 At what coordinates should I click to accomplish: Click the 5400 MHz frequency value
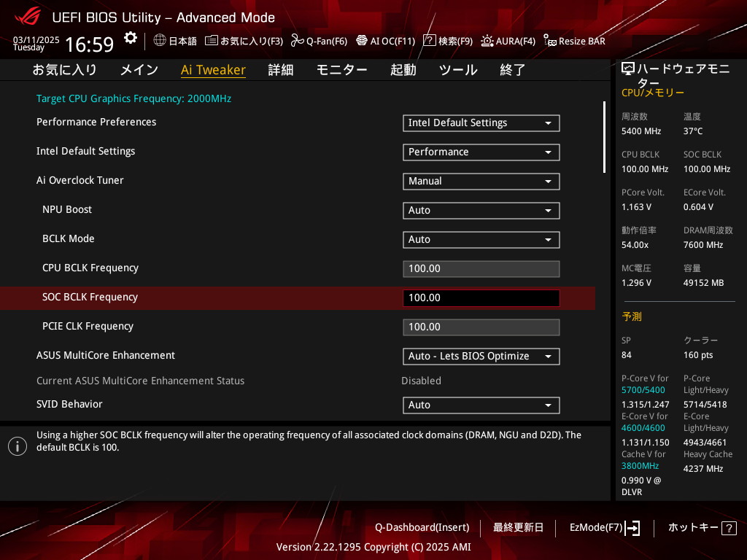click(x=641, y=131)
